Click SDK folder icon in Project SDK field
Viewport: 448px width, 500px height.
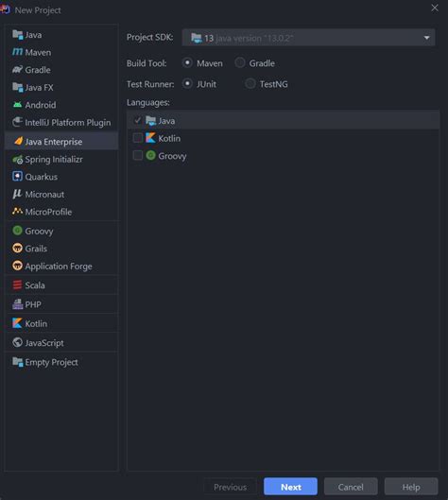196,38
